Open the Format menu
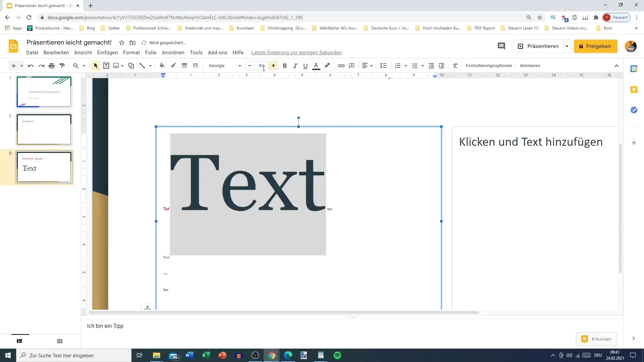Viewport: 644px width, 362px height. pyautogui.click(x=131, y=53)
